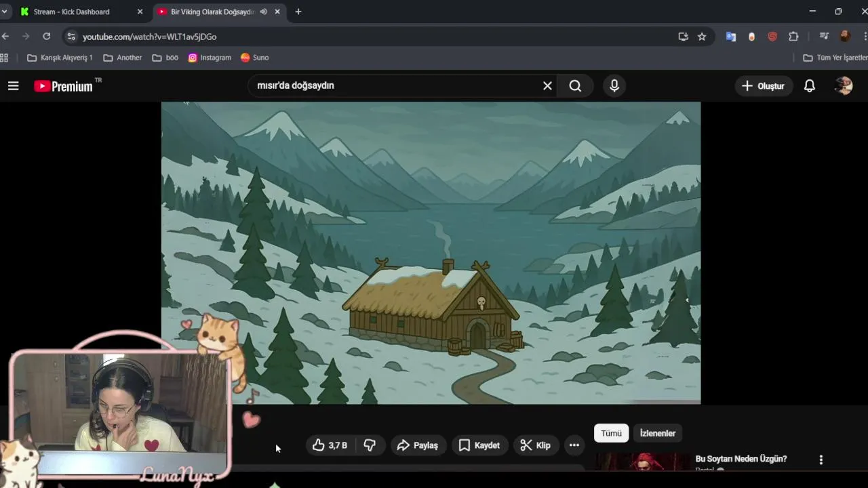Click the youtube.com address bar URL
This screenshot has height=488, width=868.
click(x=150, y=37)
